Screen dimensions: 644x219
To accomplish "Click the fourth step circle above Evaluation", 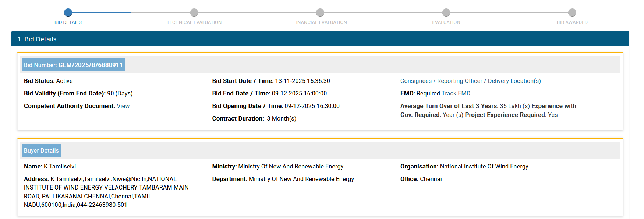I will tap(446, 13).
